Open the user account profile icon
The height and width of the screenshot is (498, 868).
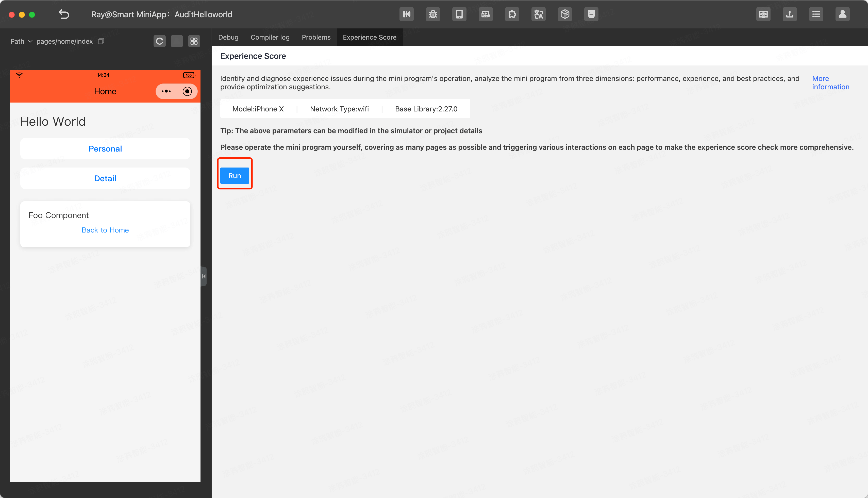click(x=842, y=14)
